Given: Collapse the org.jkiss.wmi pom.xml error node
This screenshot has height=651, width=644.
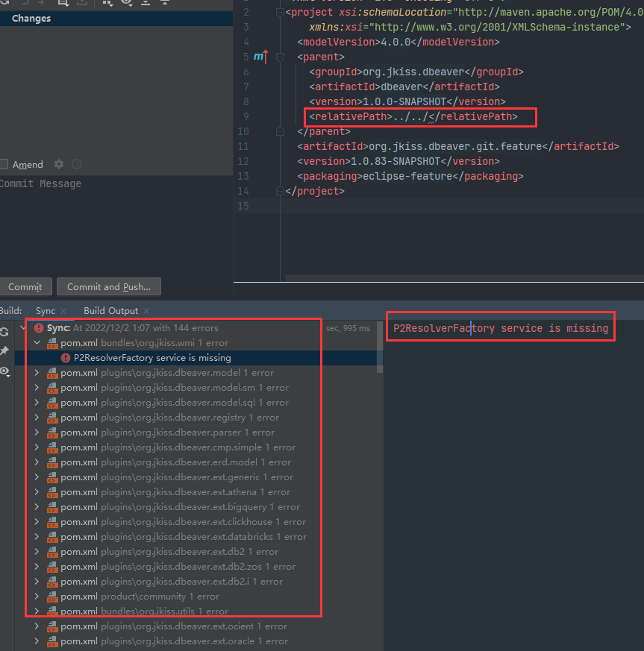Looking at the screenshot, I should [35, 343].
